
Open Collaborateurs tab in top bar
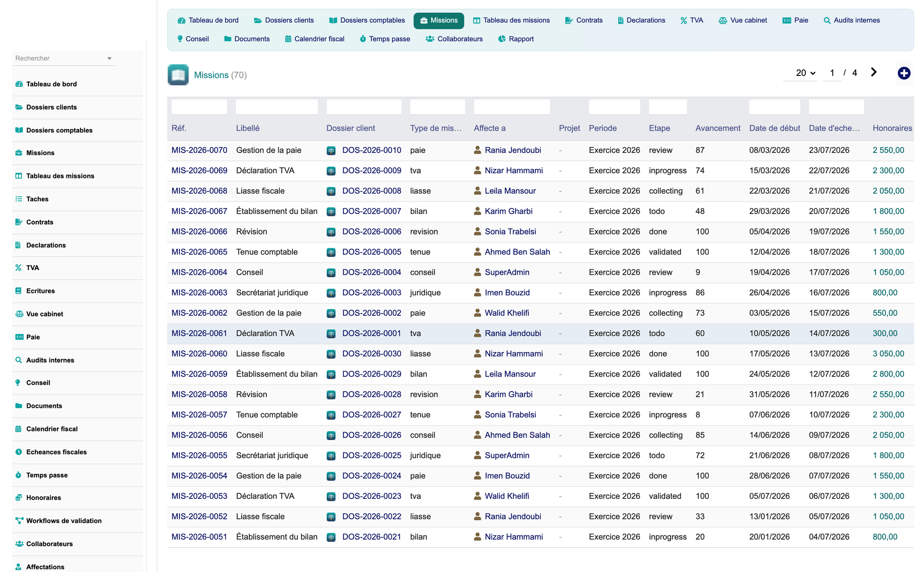[454, 39]
